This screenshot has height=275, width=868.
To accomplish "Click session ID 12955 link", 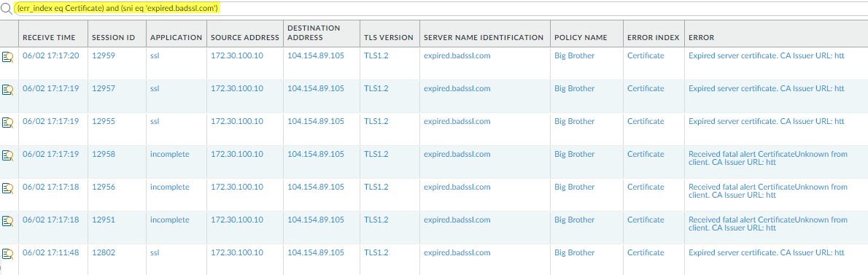I will pyautogui.click(x=104, y=121).
